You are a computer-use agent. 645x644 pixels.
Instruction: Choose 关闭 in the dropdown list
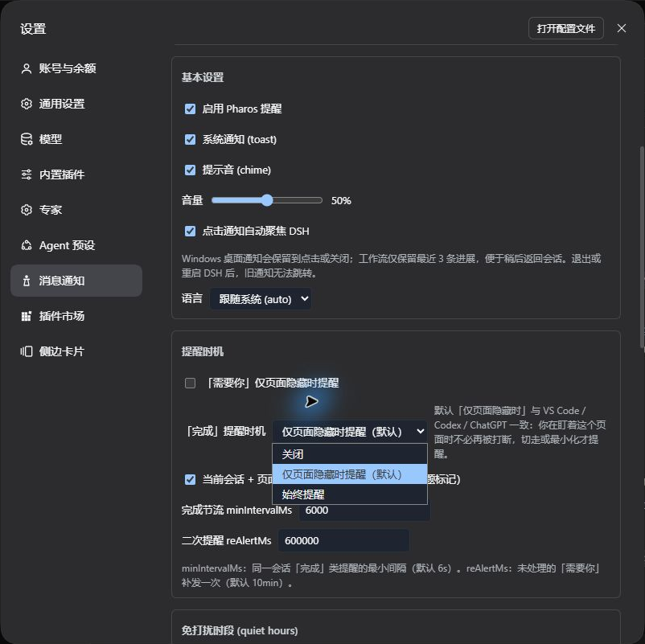click(x=350, y=454)
